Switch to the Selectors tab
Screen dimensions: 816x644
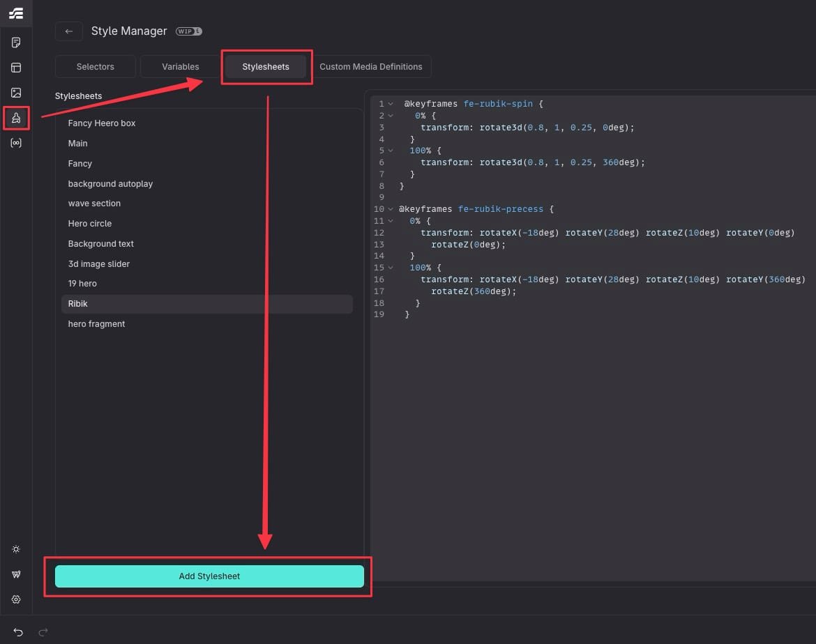click(x=96, y=67)
